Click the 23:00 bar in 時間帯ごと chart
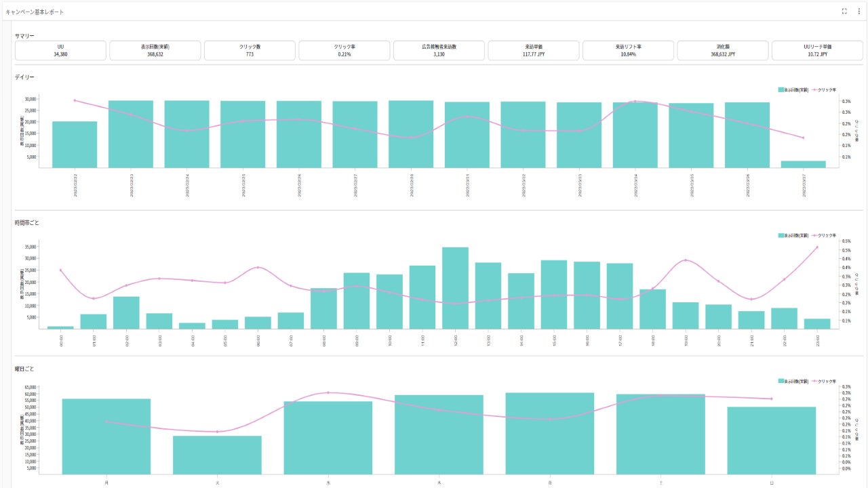Image resolution: width=868 pixels, height=488 pixels. [817, 324]
